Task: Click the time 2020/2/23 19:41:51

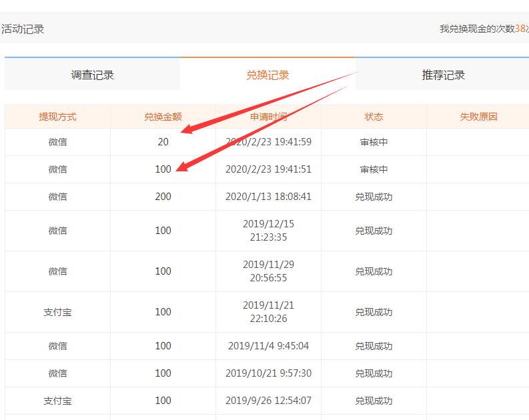Action: 269,169
